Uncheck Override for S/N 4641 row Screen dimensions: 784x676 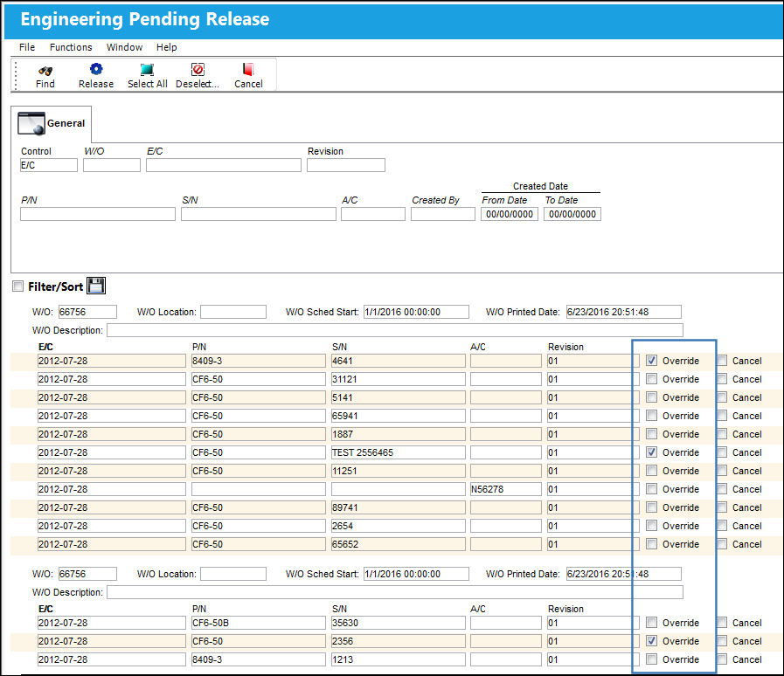point(651,361)
